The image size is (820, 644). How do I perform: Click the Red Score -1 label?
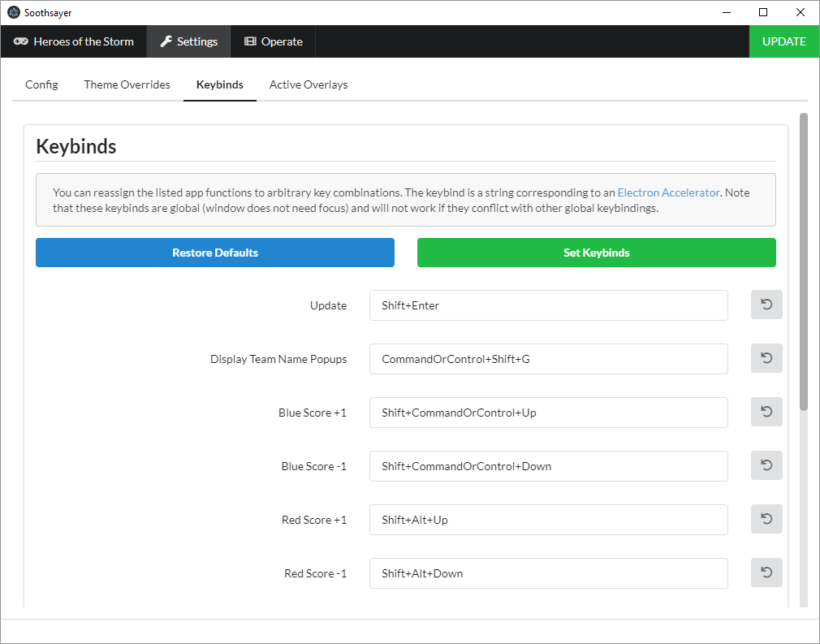coord(315,573)
